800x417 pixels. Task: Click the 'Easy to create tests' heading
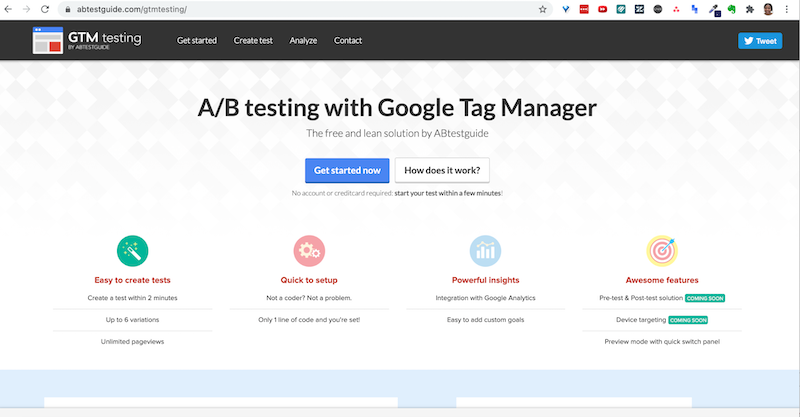click(x=133, y=280)
